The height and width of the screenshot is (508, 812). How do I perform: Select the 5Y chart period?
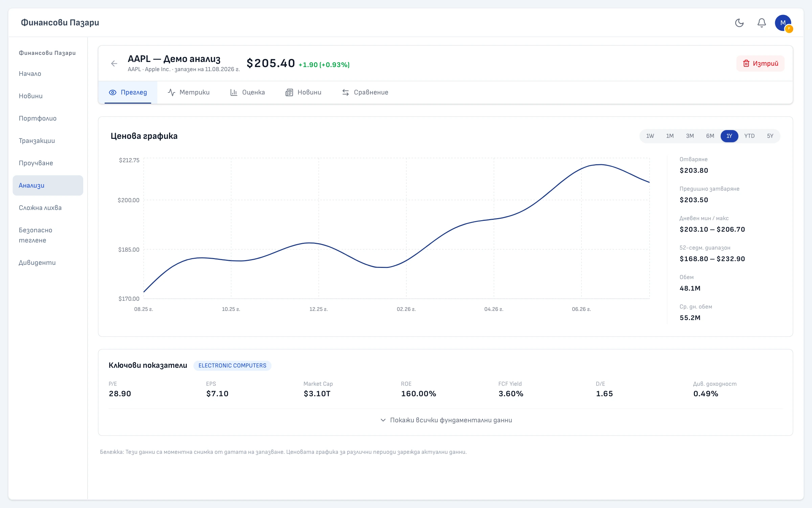[x=770, y=136]
